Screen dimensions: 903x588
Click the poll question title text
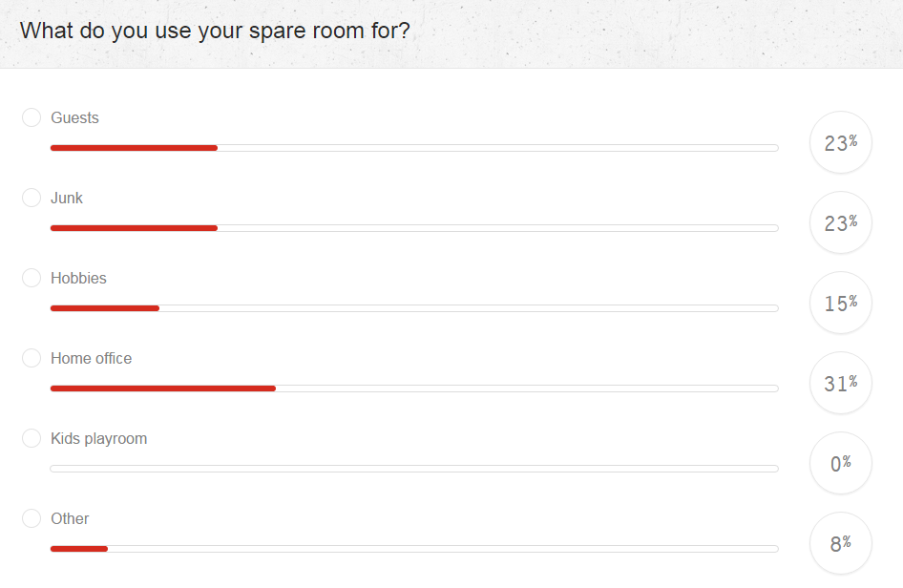coord(216,31)
